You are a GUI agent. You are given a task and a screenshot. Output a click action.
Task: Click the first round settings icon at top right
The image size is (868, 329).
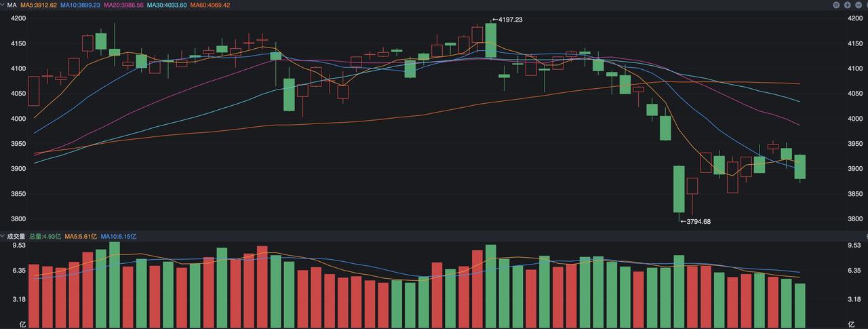pyautogui.click(x=837, y=5)
